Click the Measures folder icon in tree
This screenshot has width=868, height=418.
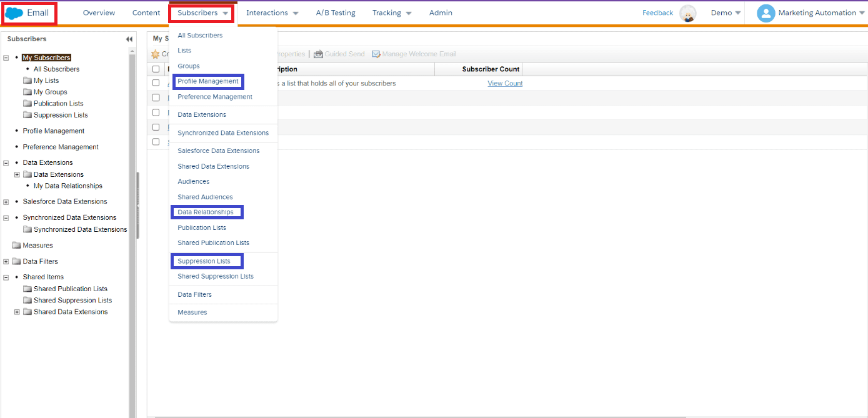[x=16, y=246]
